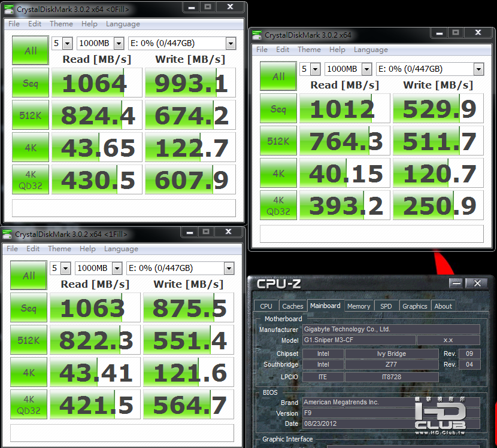
Task: Start the 4K QD32 test in the 0Fill window
Action: (31, 179)
